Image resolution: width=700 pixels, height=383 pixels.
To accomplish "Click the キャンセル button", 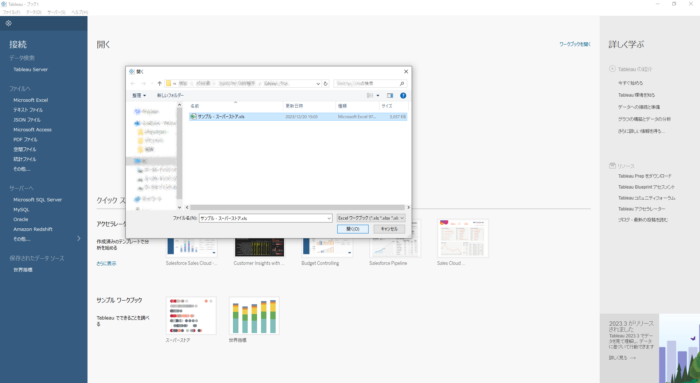I will tap(389, 229).
